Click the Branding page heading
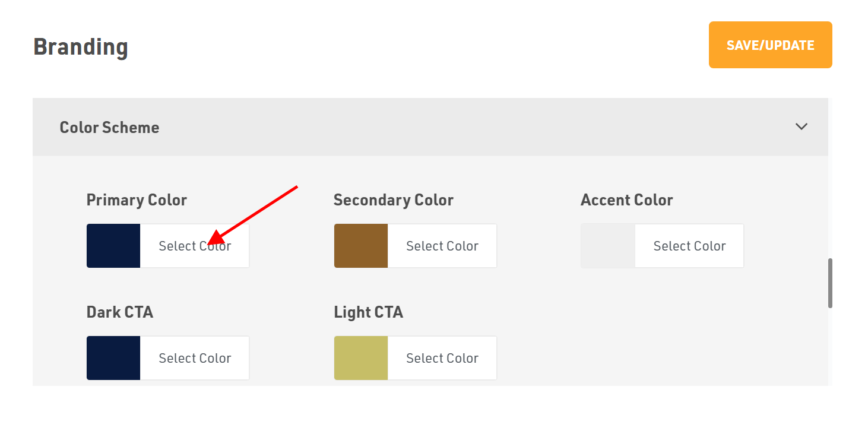Image resolution: width=868 pixels, height=434 pixels. click(81, 47)
